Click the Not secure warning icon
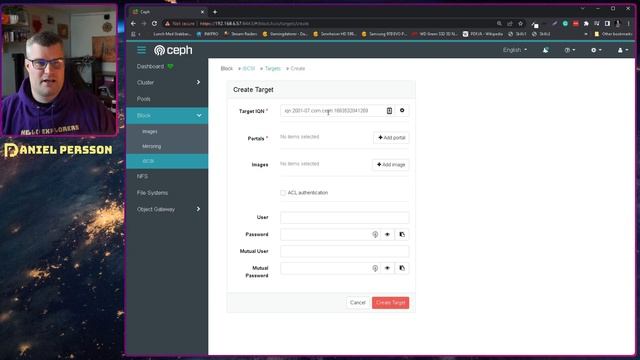 pyautogui.click(x=167, y=24)
